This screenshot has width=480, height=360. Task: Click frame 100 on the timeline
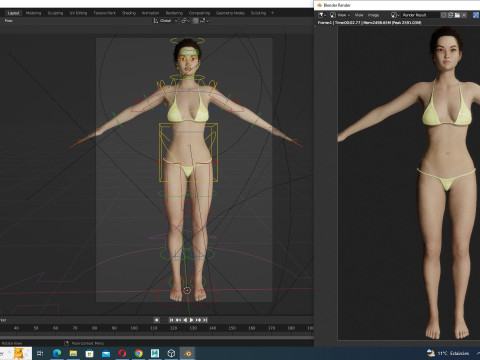134,328
